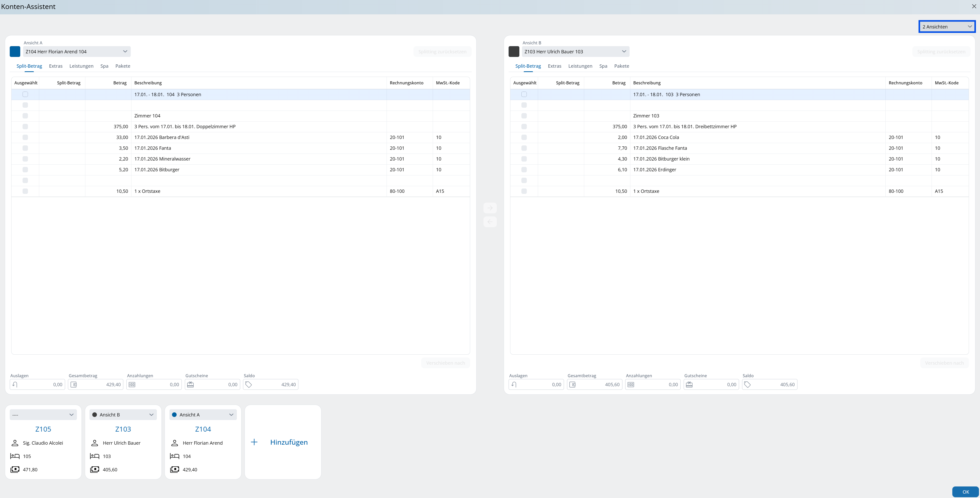The image size is (980, 498).
Task: Click the Anzahlungen cash icon in Ansicht A
Action: tap(132, 385)
